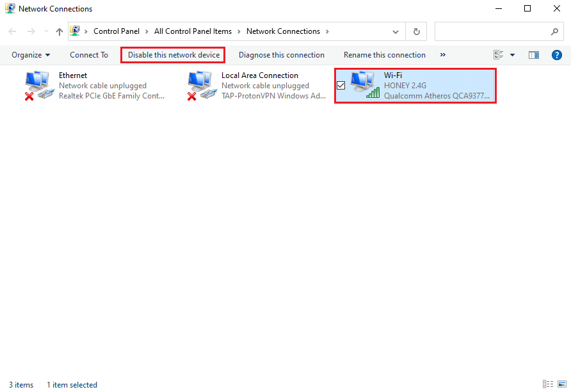Show hidden toolbar commands chevron

pos(442,55)
